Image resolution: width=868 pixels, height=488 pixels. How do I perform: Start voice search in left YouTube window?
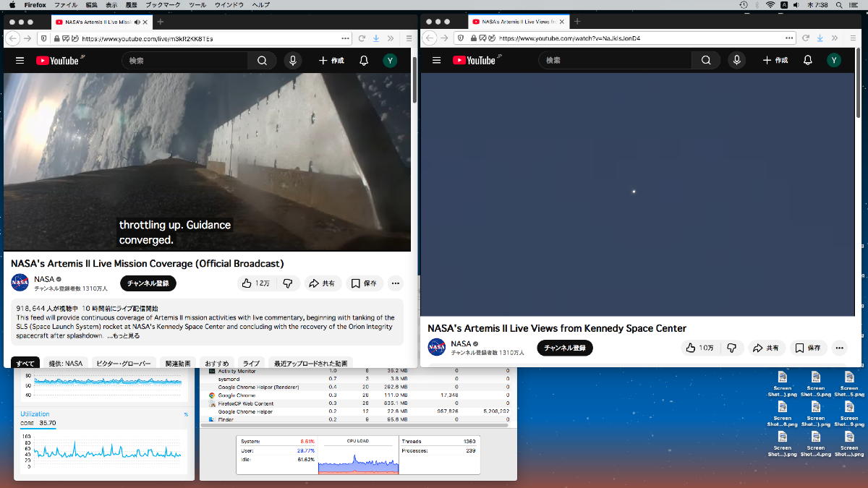coord(292,61)
